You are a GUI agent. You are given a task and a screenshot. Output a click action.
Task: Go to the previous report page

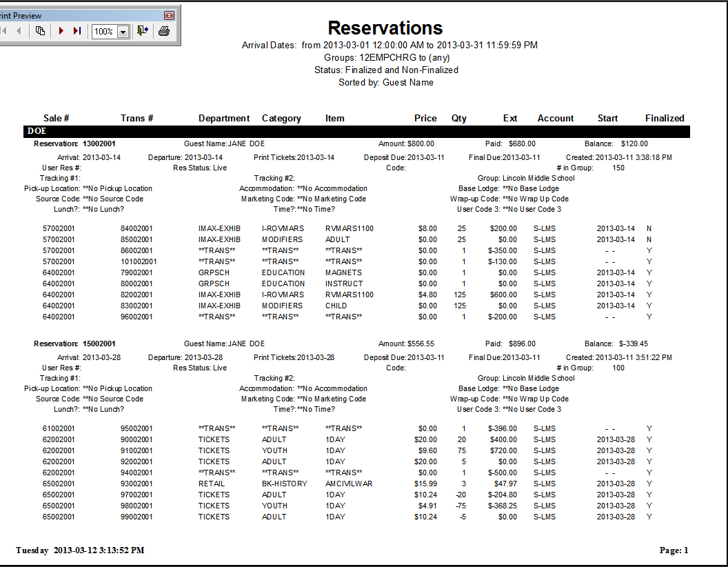point(19,32)
